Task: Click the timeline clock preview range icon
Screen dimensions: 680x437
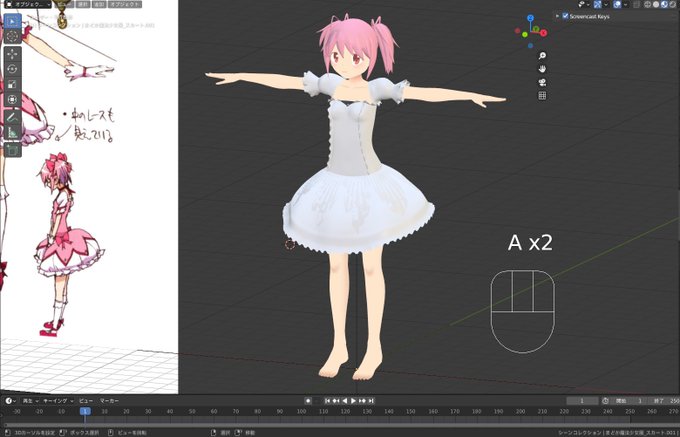Action: click(x=605, y=401)
